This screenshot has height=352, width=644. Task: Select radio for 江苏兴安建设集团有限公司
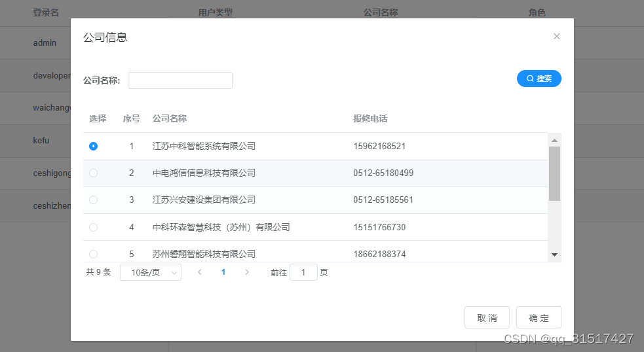click(x=93, y=200)
